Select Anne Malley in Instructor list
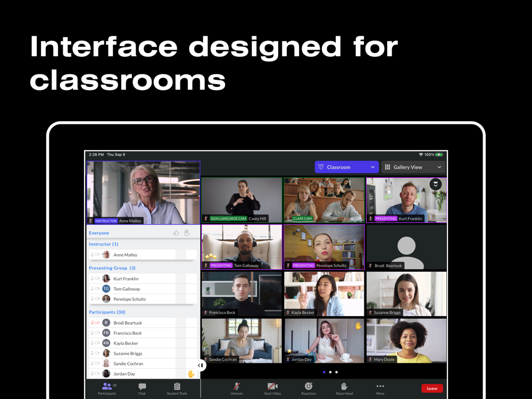The image size is (532, 399). pyautogui.click(x=143, y=255)
